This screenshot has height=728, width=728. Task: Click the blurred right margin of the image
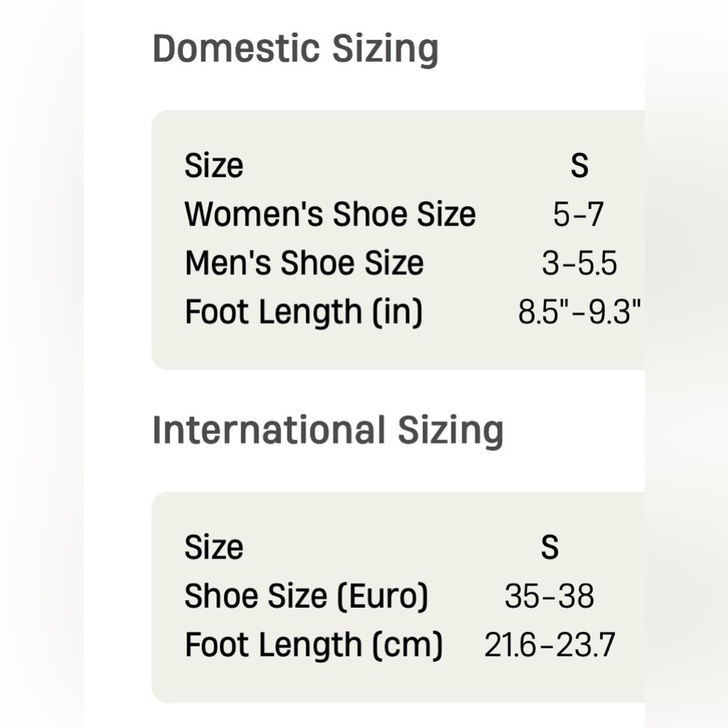(x=687, y=364)
